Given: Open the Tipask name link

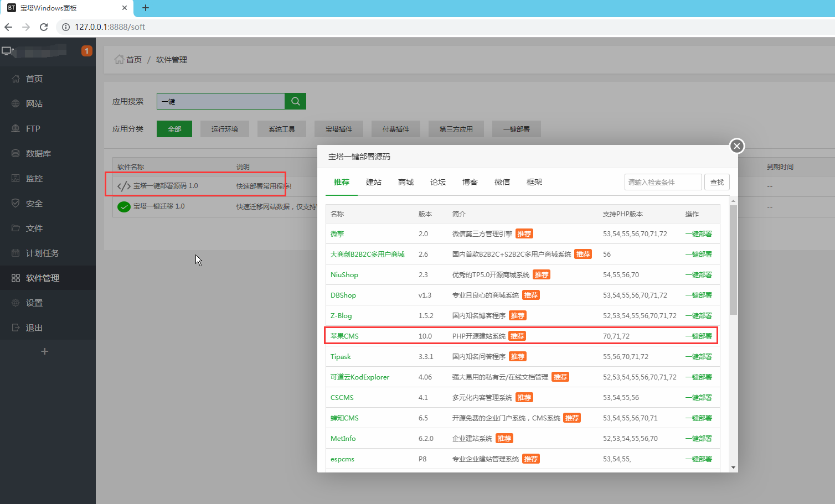Looking at the screenshot, I should (x=341, y=357).
